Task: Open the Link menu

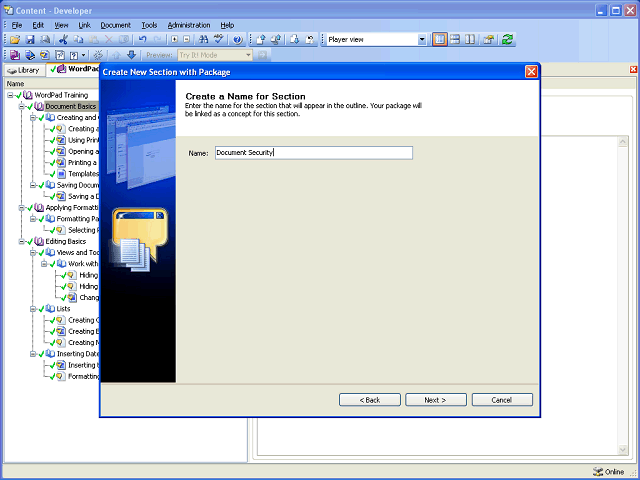Action: [84, 25]
